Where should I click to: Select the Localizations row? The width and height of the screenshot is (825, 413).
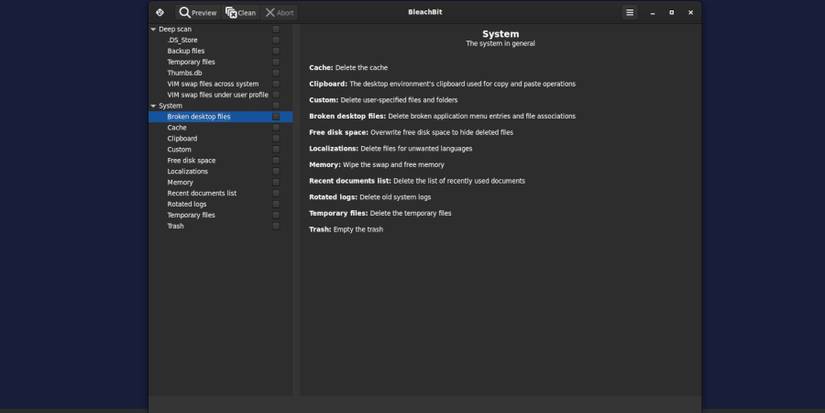[220, 172]
